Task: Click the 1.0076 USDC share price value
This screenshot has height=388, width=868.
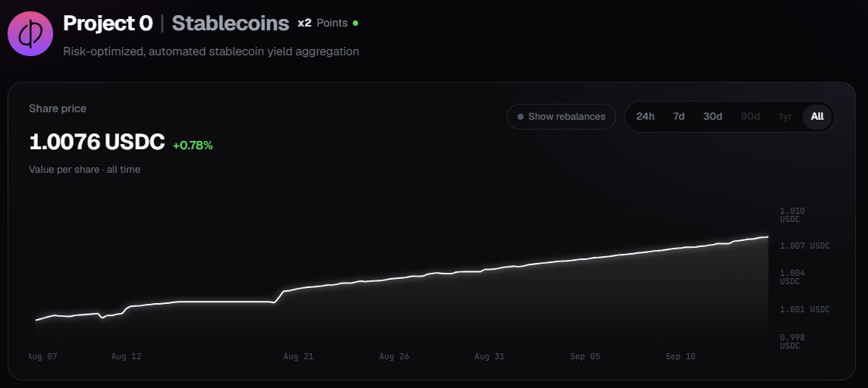Action: 97,142
